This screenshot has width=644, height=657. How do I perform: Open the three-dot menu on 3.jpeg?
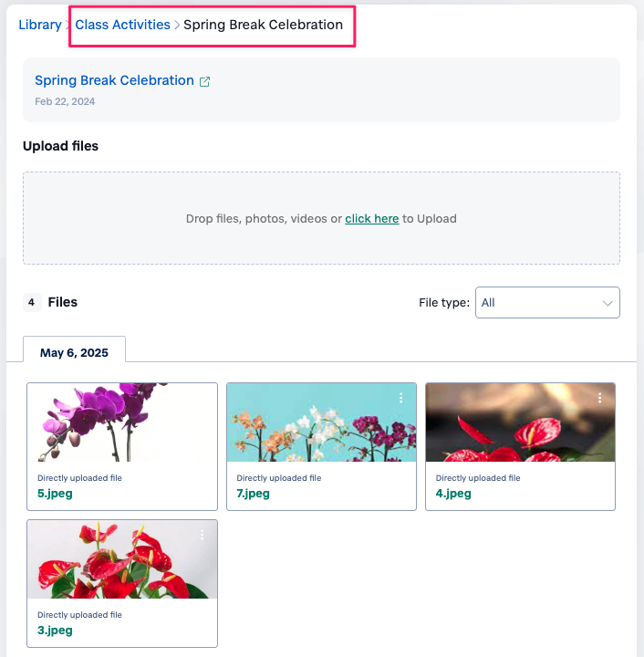(x=202, y=535)
